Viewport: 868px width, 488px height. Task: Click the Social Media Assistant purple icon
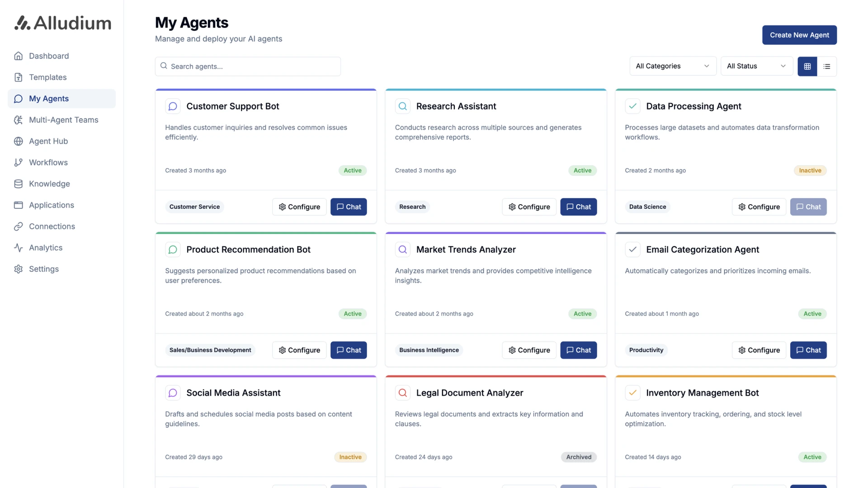[x=173, y=393]
